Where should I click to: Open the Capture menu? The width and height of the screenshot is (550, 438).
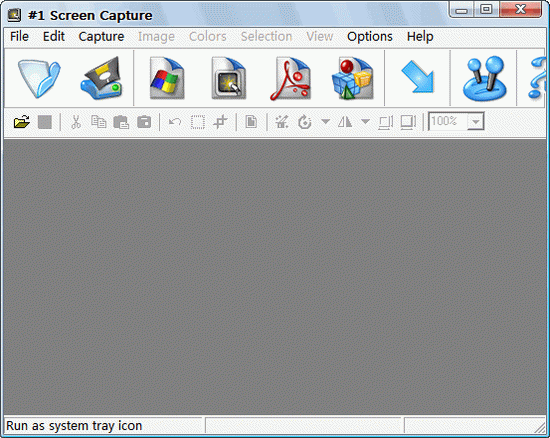101,36
